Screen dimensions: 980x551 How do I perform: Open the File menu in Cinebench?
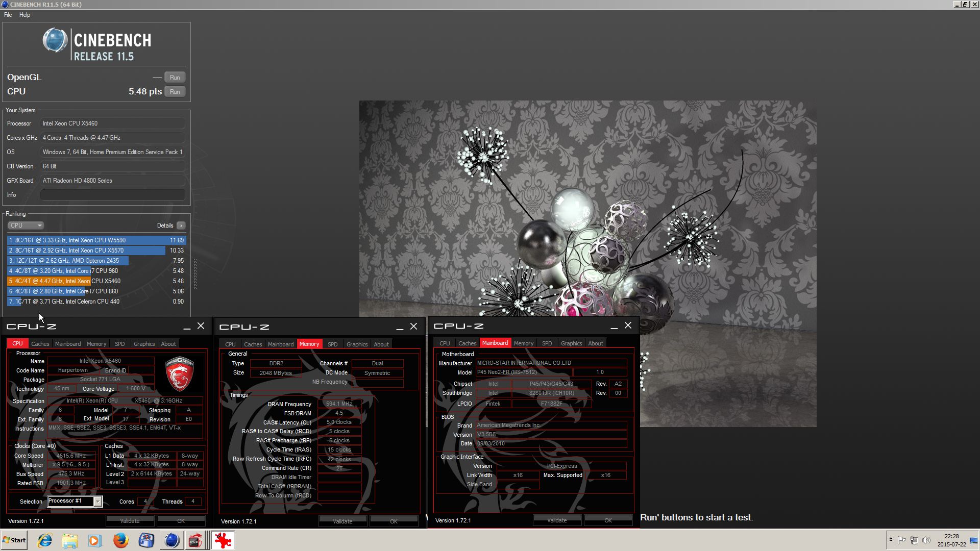pos(8,15)
